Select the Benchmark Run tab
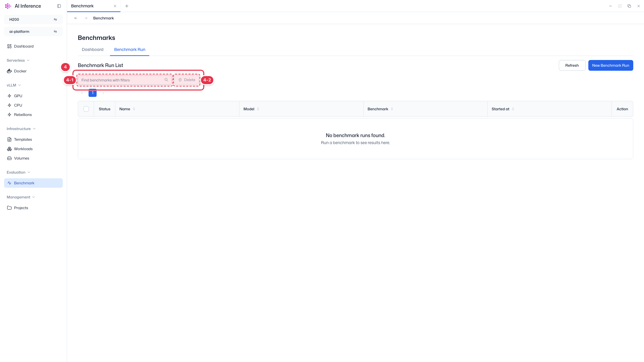This screenshot has height=362, width=644. coord(129,50)
